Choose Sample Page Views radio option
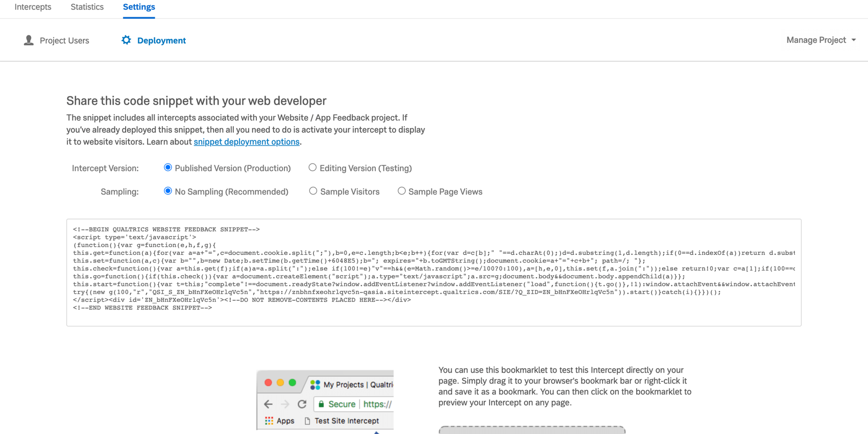868x434 pixels. pos(402,191)
